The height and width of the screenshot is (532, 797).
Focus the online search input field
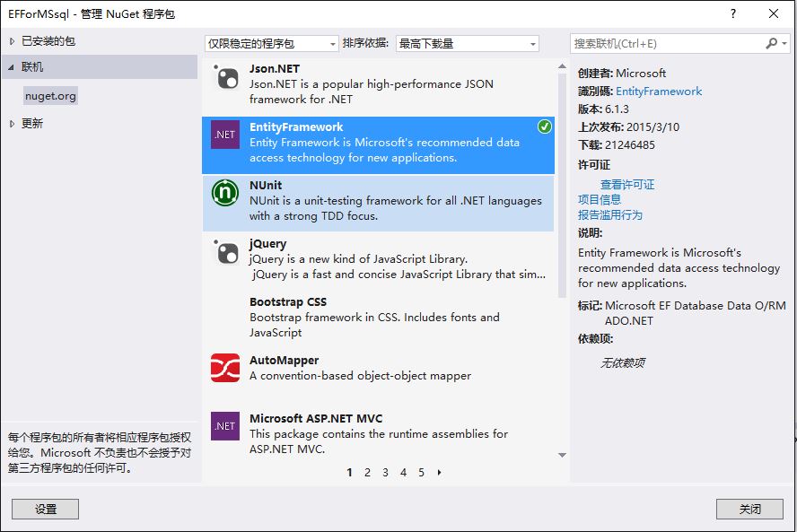(x=668, y=44)
